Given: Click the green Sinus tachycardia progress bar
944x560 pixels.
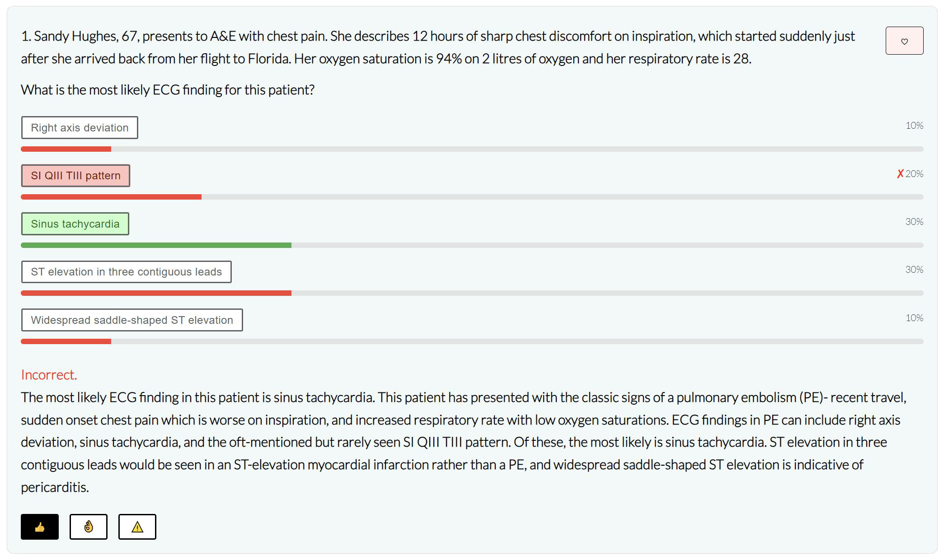Looking at the screenshot, I should (x=156, y=245).
